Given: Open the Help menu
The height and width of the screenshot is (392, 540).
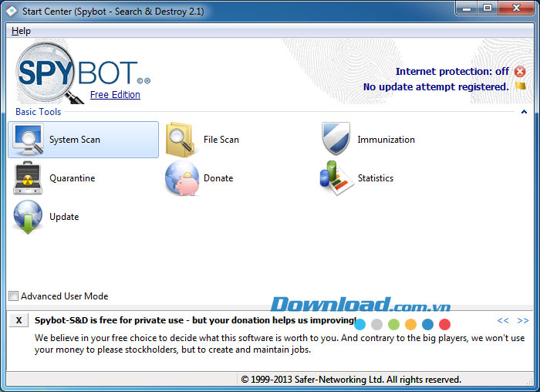Looking at the screenshot, I should (21, 31).
